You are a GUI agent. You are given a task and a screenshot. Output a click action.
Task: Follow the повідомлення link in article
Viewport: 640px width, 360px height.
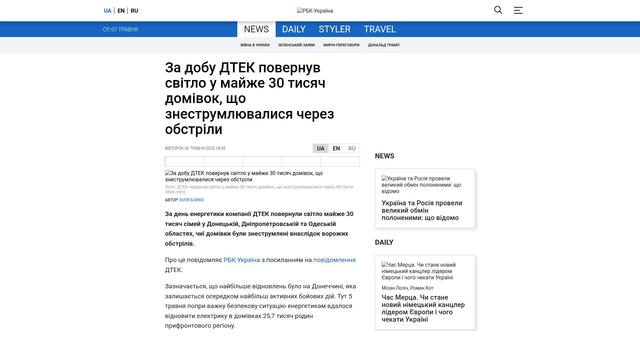(x=334, y=260)
